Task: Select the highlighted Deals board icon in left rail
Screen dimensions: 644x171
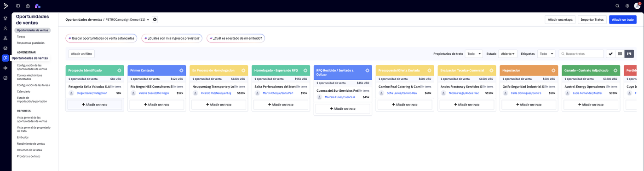Action: [x=6, y=58]
